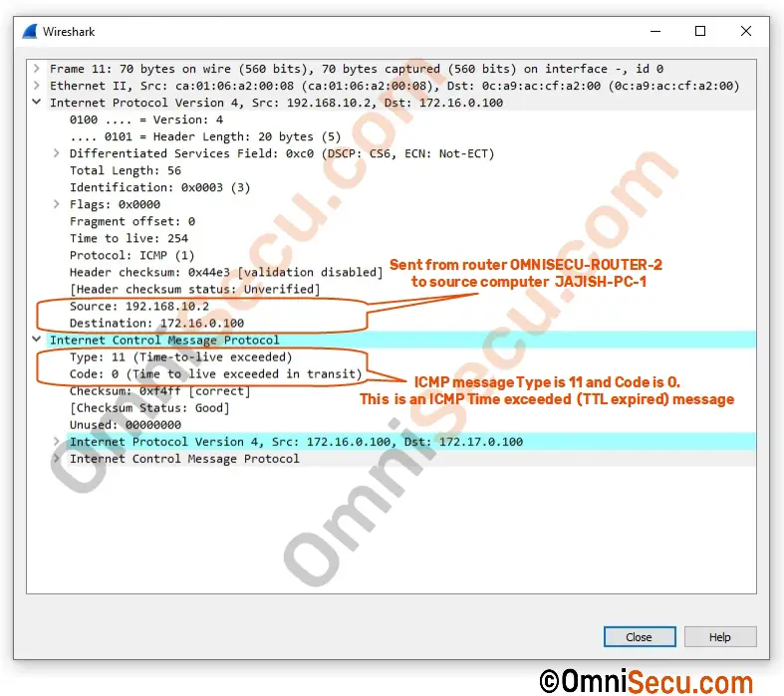Select the "Unused: 00000000" field
784x696 pixels.
point(125,425)
